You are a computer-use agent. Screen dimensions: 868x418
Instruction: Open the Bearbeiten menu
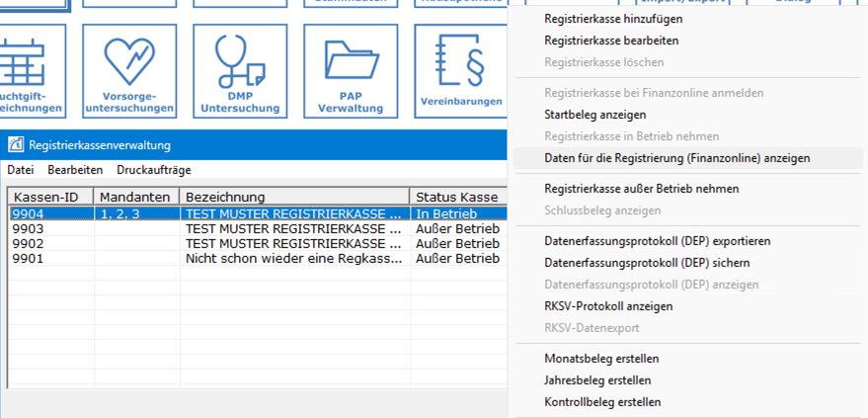[x=75, y=170]
